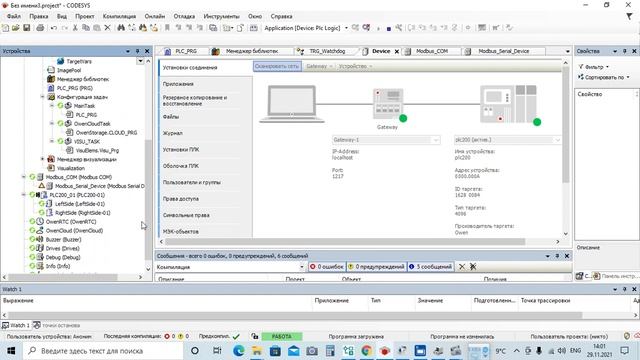This screenshot has height=360, width=640.
Task: Open the Mail app from the taskbar
Action: point(293,351)
